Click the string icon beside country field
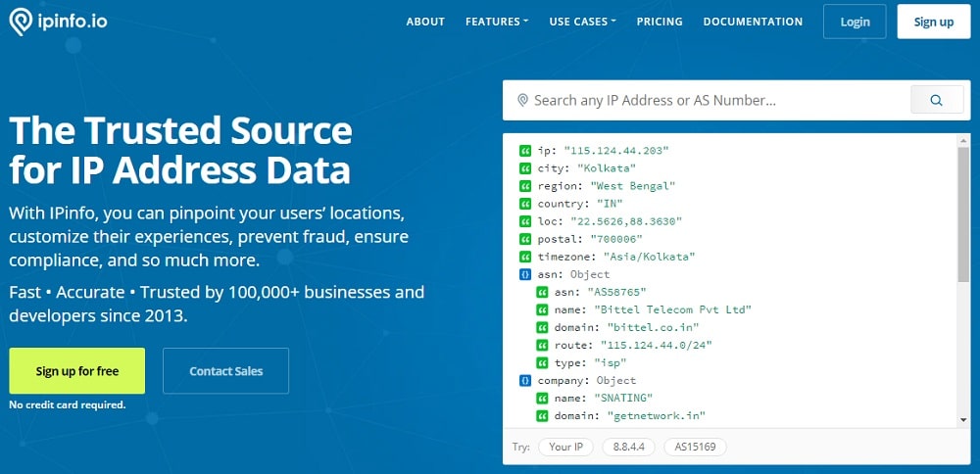980x474 pixels. [x=525, y=204]
